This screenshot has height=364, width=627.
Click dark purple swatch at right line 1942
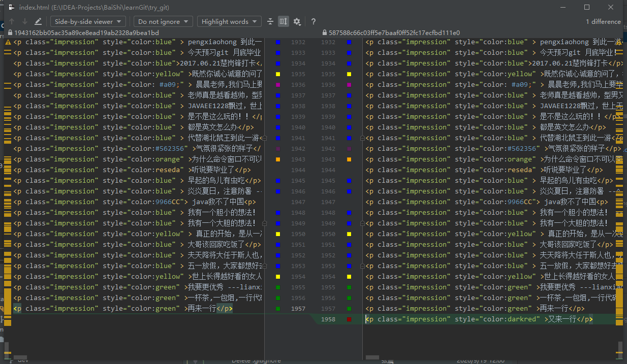[x=349, y=149]
